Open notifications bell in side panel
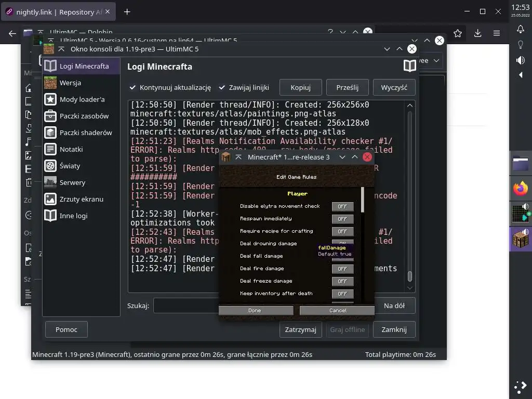The image size is (532, 399). pos(521,29)
